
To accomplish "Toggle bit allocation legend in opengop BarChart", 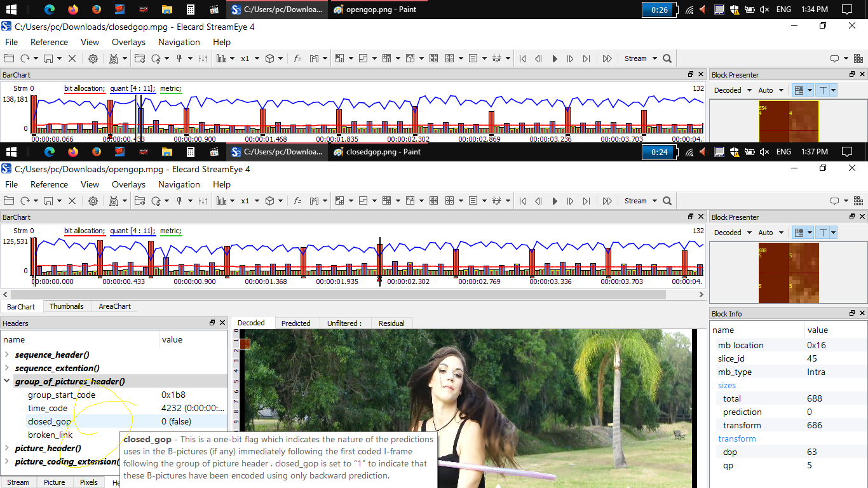I will pos(85,231).
